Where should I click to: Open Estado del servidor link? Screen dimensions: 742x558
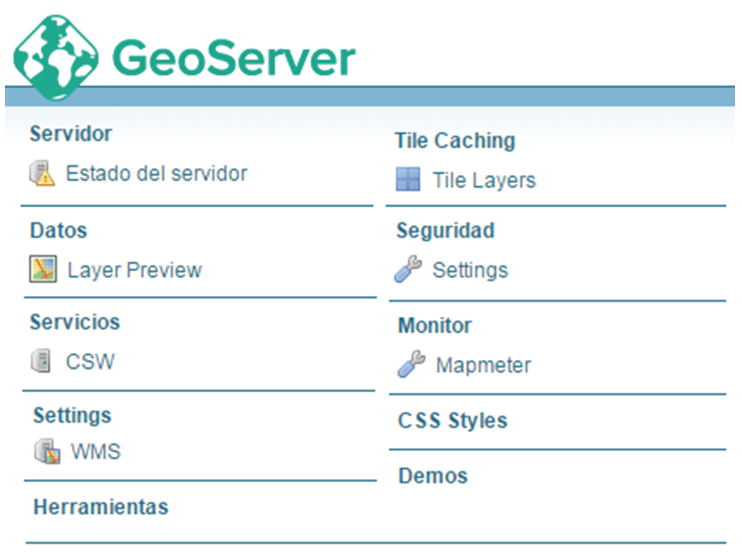click(156, 173)
